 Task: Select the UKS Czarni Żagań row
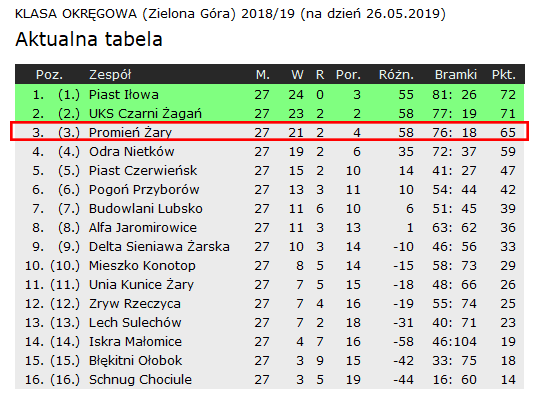point(270,113)
